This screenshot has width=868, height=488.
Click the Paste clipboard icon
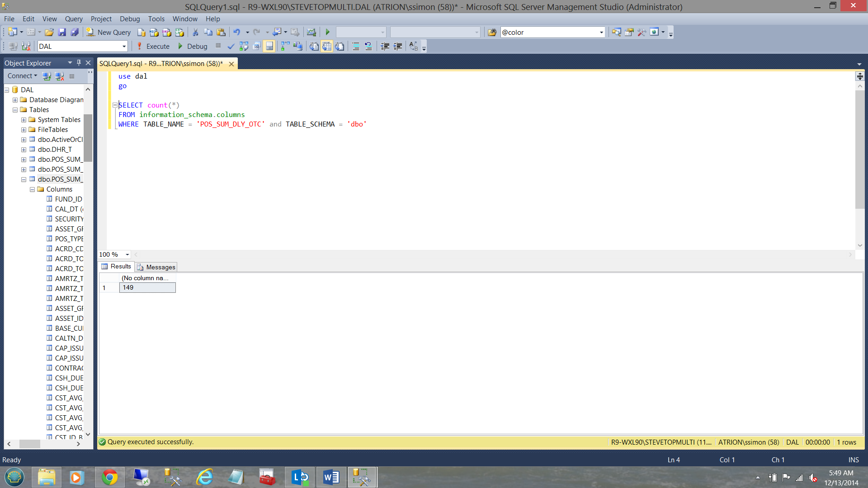pyautogui.click(x=221, y=32)
